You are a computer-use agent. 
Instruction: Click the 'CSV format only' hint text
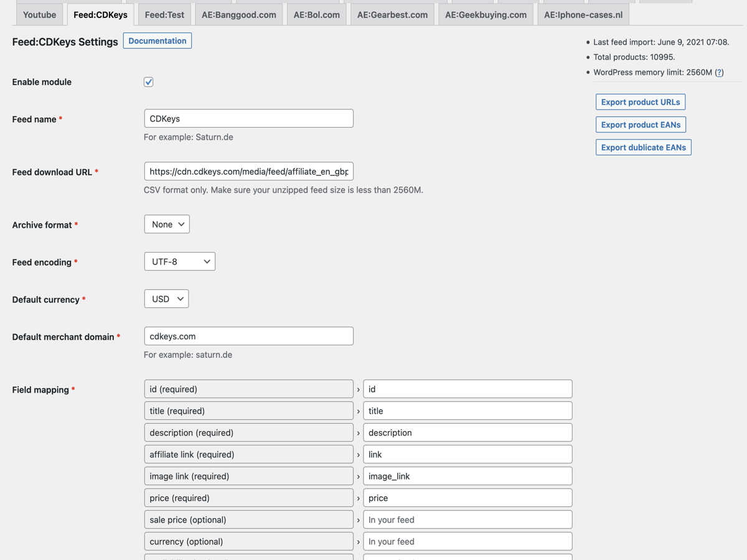click(x=283, y=190)
